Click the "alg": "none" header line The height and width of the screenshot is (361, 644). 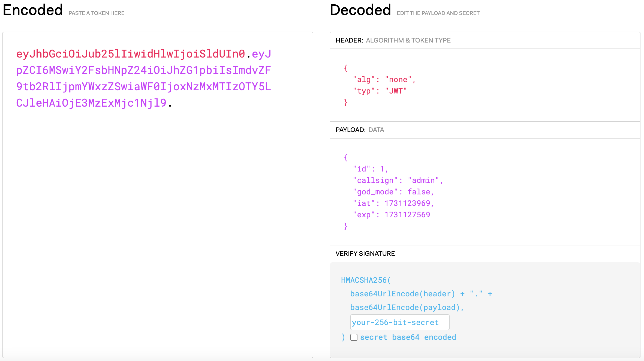[384, 80]
